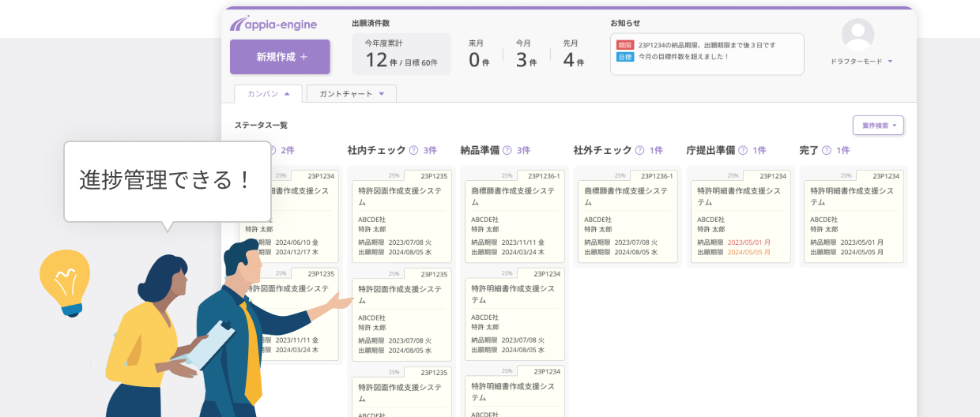Viewport: 980px width, 417px height.
Task: Click the 納品準備 column heading
Action: click(480, 150)
